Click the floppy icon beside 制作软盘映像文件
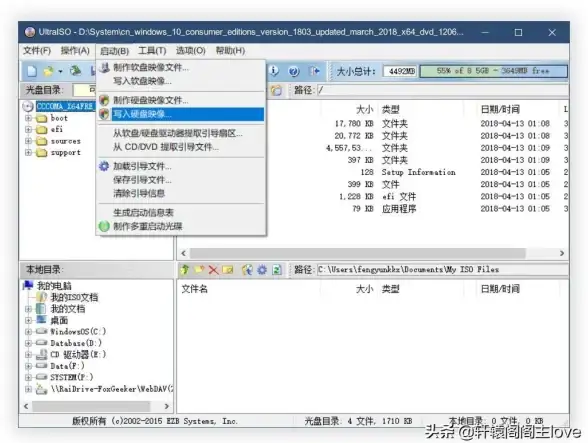This screenshot has height=443, width=588. pos(104,68)
